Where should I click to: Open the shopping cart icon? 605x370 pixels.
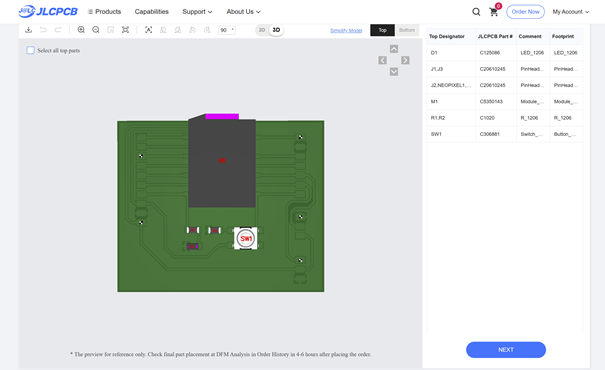coord(494,12)
